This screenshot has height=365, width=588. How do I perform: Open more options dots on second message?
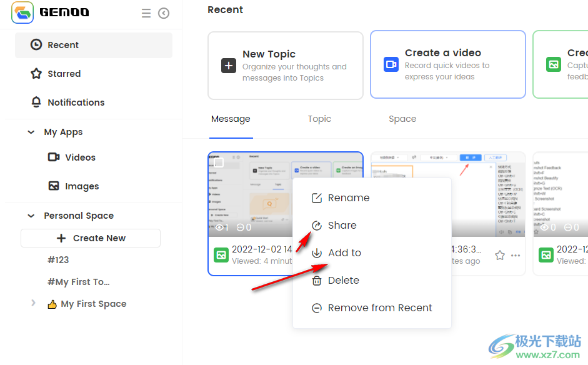coord(516,256)
